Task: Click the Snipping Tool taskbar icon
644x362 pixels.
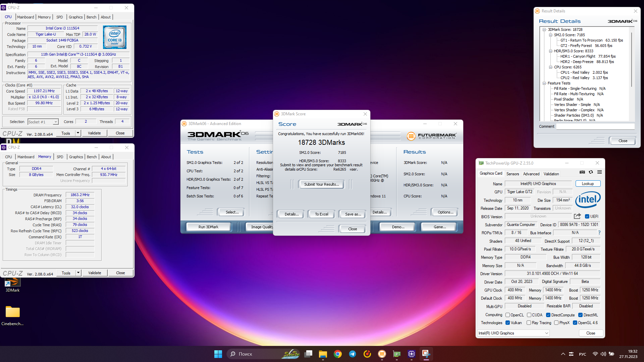Action: point(426,354)
